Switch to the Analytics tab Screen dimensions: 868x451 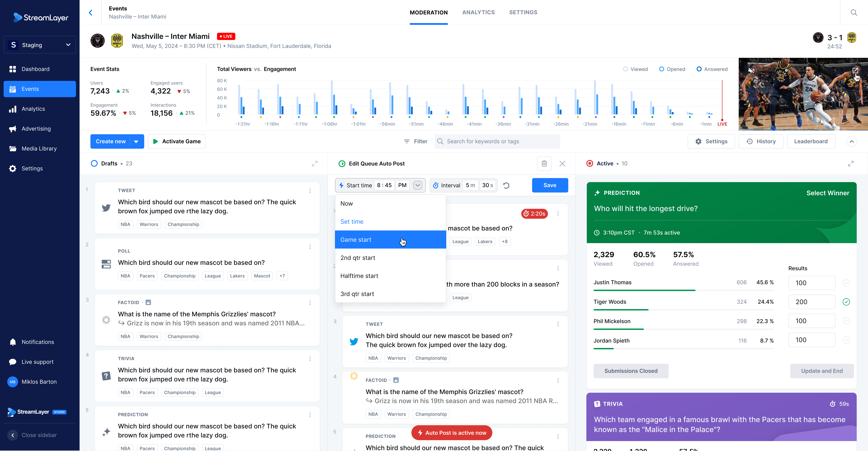click(478, 12)
